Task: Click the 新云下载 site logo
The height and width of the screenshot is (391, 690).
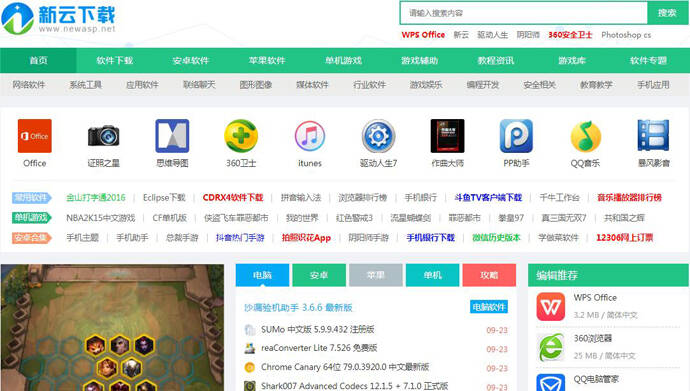Action: pos(59,18)
